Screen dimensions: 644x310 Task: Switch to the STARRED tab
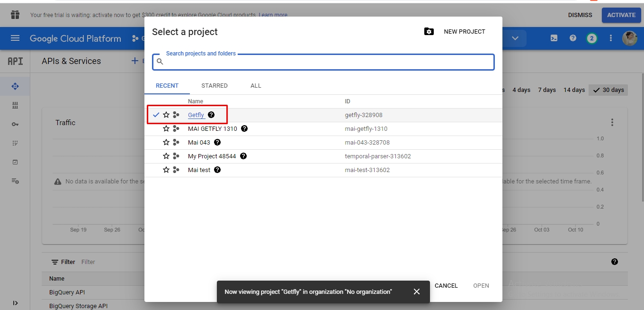coord(214,86)
